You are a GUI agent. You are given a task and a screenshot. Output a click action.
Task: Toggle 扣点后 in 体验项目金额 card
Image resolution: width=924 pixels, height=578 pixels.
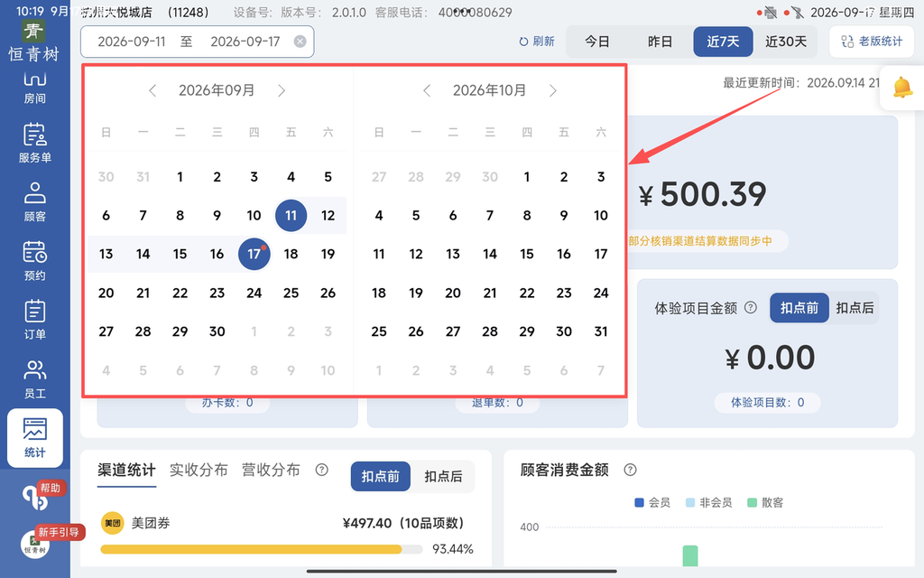pos(855,308)
